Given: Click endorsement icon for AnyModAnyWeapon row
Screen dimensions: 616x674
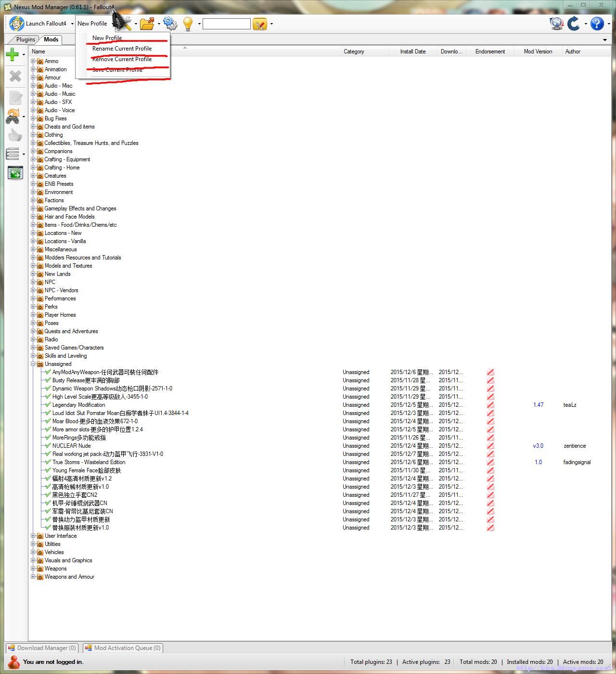Looking at the screenshot, I should tap(490, 372).
